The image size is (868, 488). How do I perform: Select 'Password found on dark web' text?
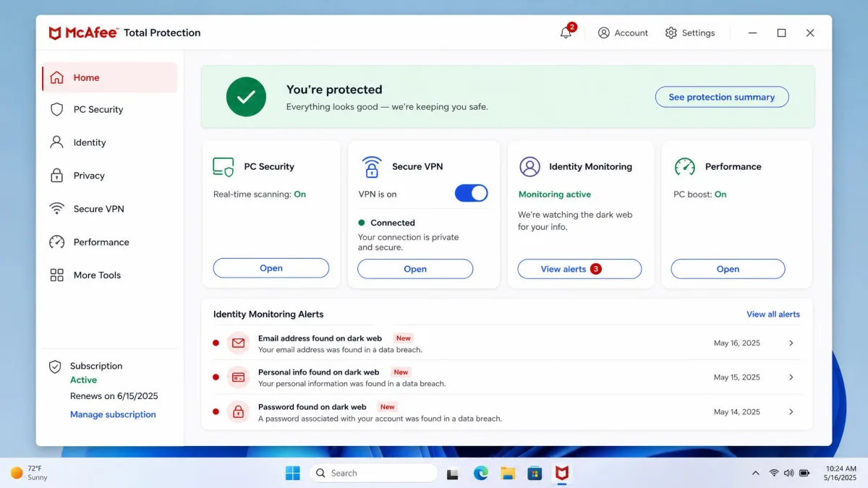(312, 407)
